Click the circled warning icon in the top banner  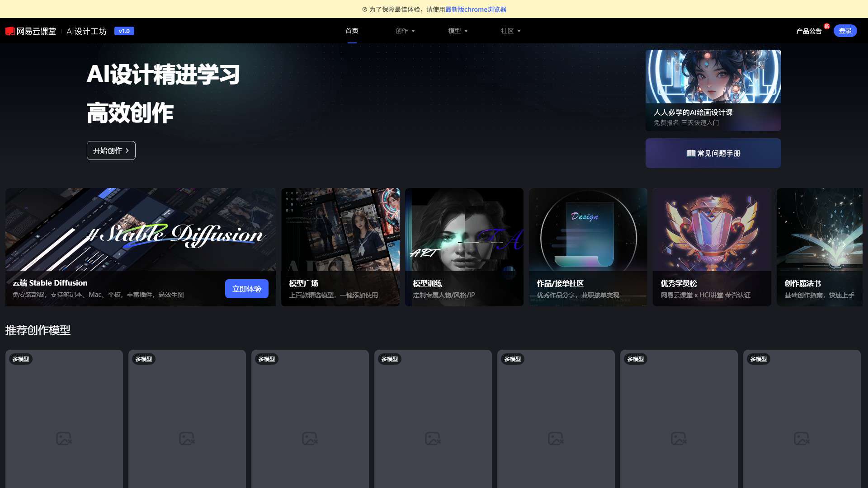[364, 9]
